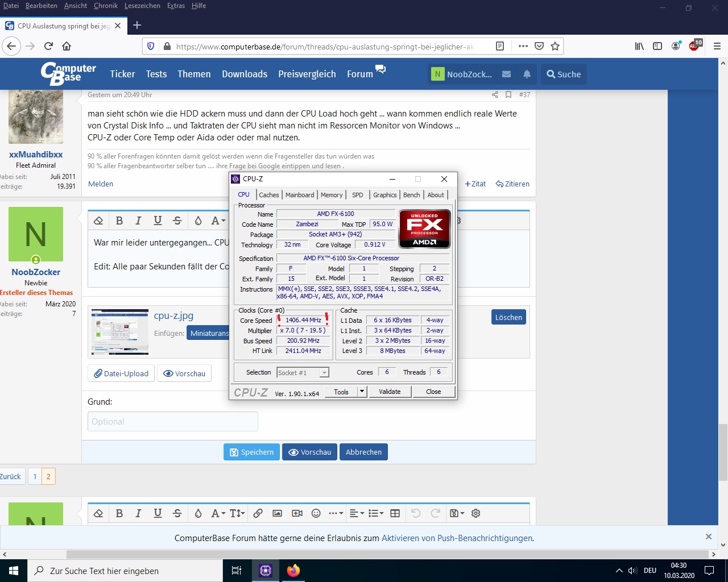
Task: Click Validate in CPU-Z
Action: (x=390, y=392)
